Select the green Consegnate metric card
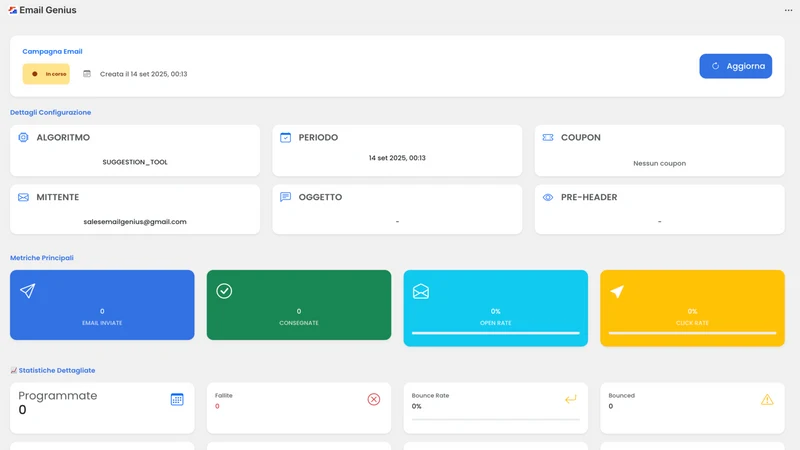This screenshot has height=450, width=800. tap(299, 305)
